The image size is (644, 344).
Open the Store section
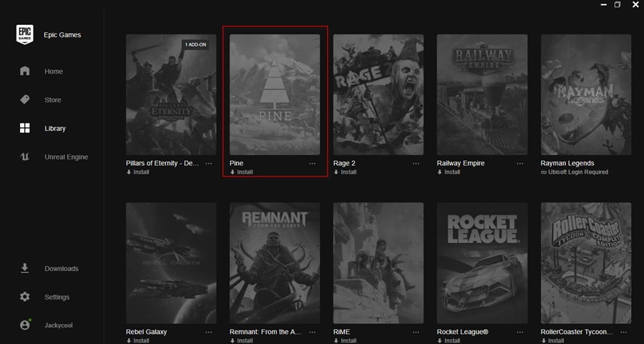point(52,99)
